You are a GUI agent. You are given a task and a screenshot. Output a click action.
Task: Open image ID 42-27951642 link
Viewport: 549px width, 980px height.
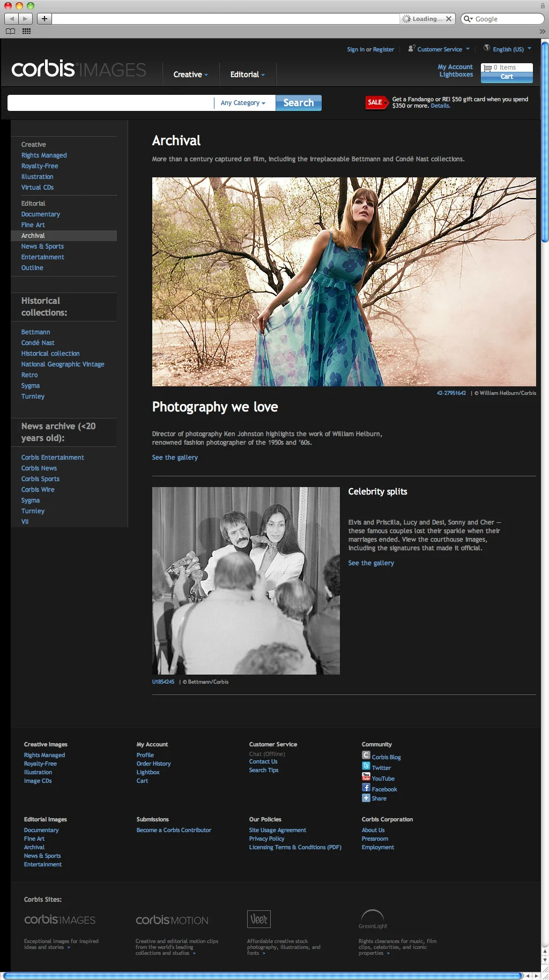tap(451, 393)
